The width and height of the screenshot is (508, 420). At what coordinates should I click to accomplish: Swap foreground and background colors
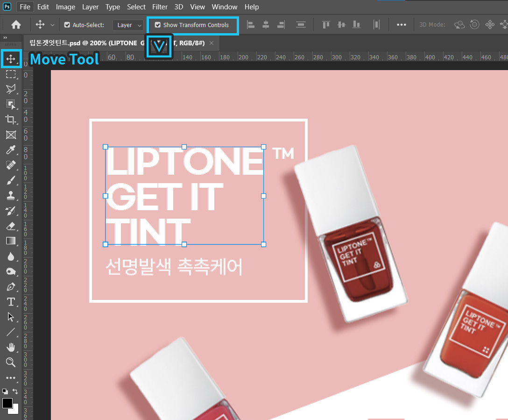15,391
